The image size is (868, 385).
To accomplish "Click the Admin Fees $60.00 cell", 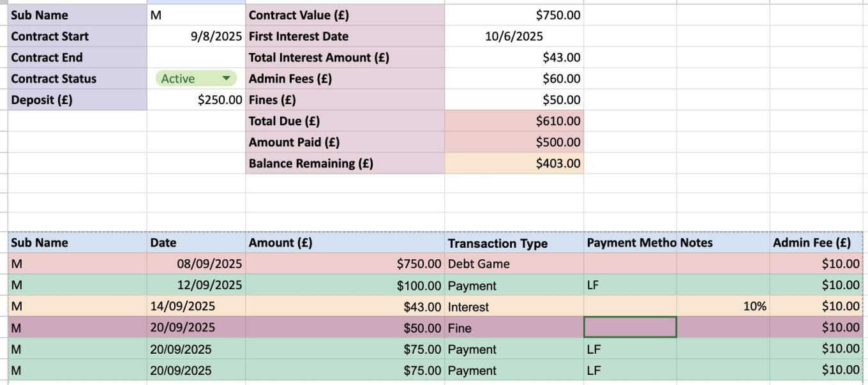I will point(514,79).
